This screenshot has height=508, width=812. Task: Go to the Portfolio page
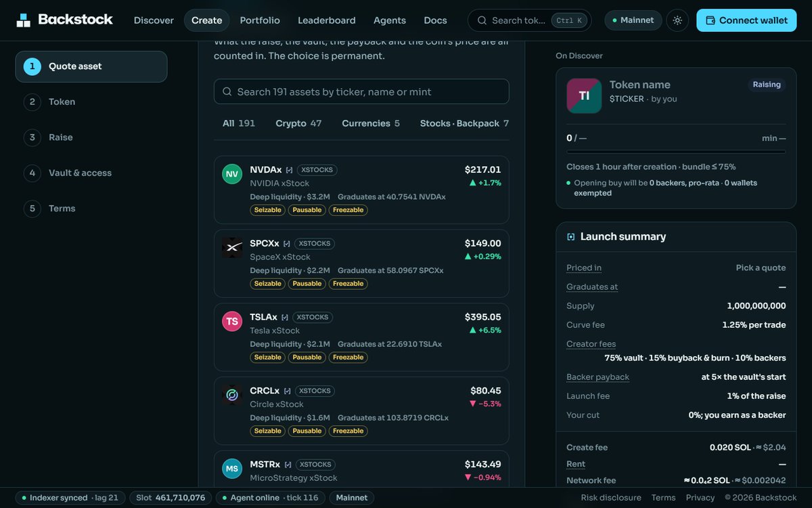[x=260, y=20]
